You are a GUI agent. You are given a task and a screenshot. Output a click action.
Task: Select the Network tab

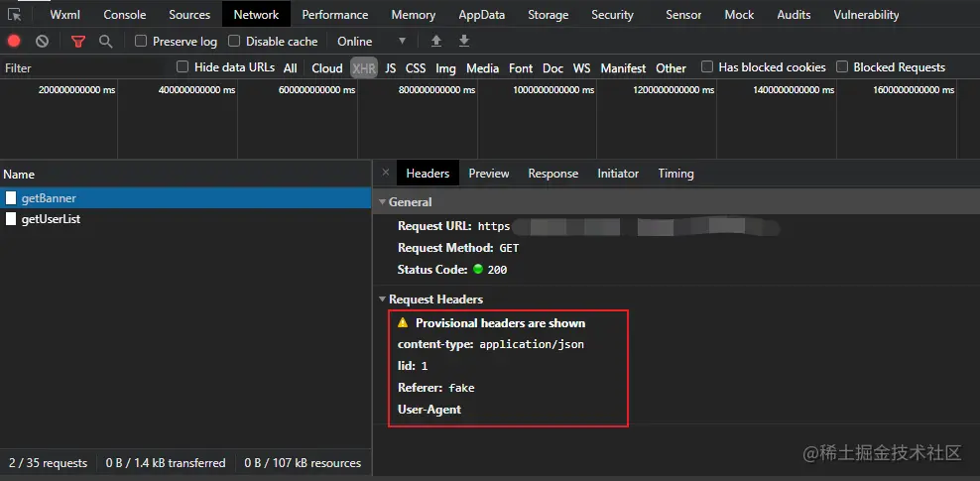tap(256, 14)
